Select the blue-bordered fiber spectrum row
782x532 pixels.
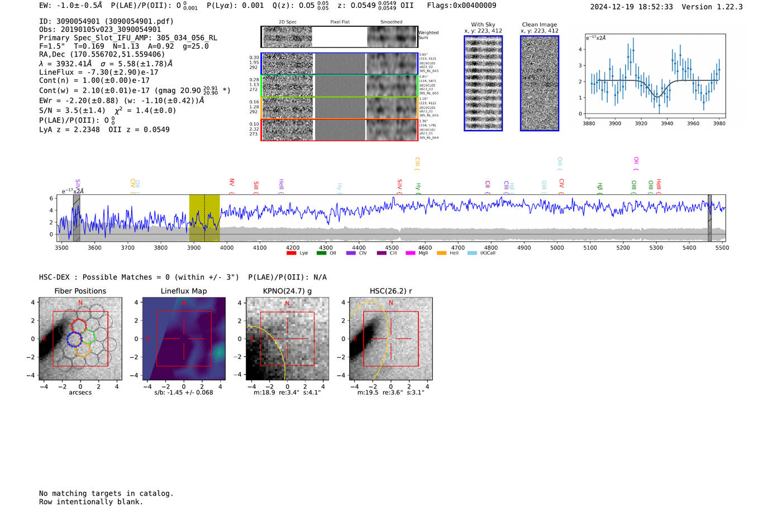(339, 64)
